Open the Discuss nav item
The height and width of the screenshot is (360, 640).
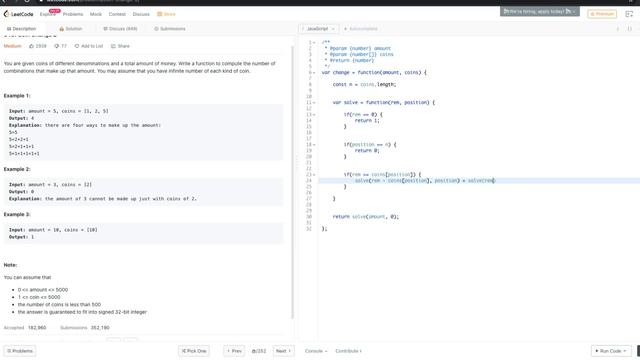(x=141, y=14)
